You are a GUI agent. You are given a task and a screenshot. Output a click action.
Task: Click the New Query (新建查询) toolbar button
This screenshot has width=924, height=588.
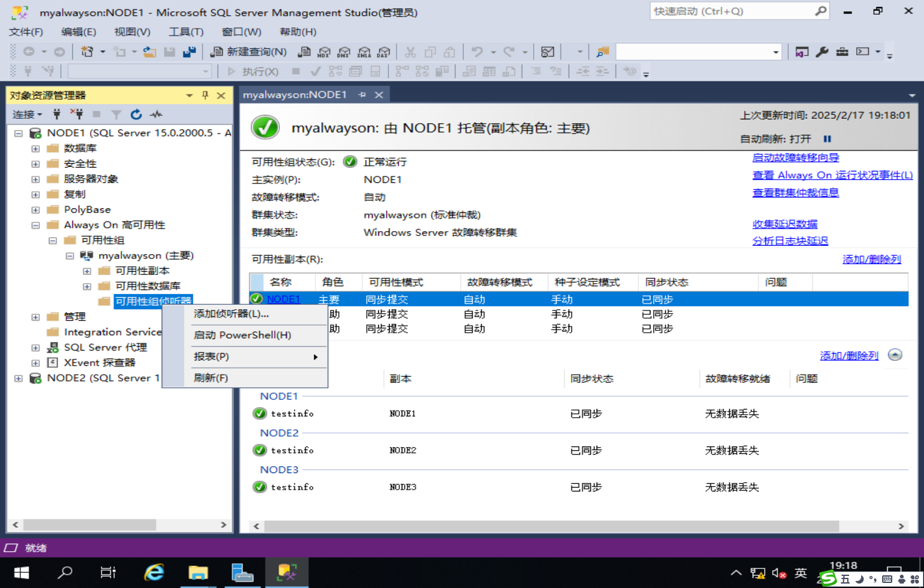click(x=249, y=52)
